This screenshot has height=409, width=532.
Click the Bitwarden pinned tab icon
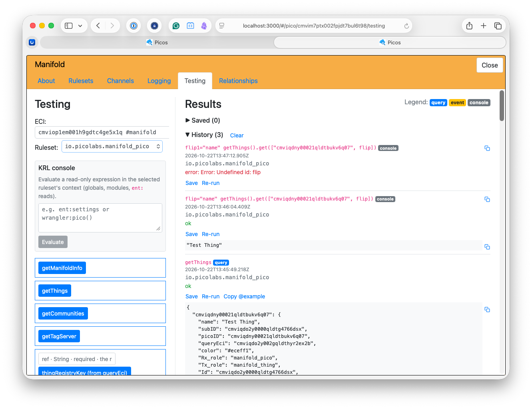tap(32, 42)
